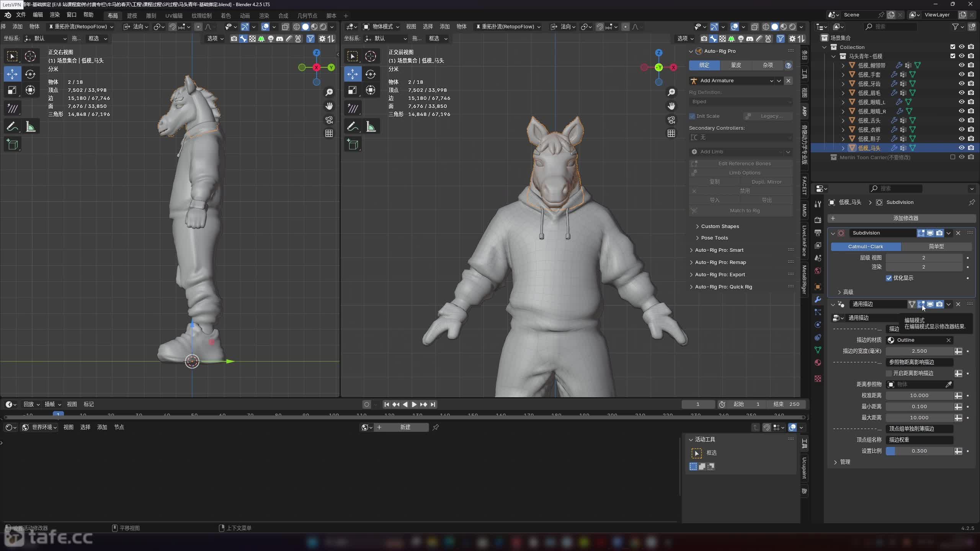Expand Auto-Rig Pro: Remap section
Screen dimensions: 980x551
pos(720,262)
